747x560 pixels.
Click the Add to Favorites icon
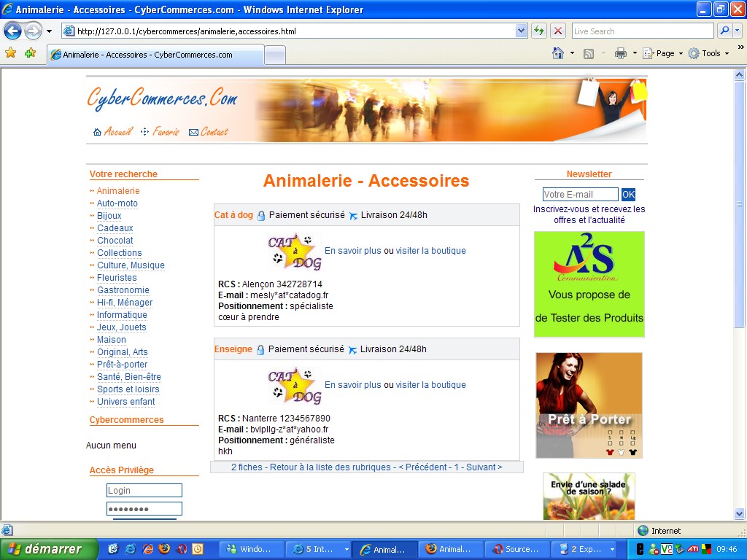pyautogui.click(x=30, y=52)
